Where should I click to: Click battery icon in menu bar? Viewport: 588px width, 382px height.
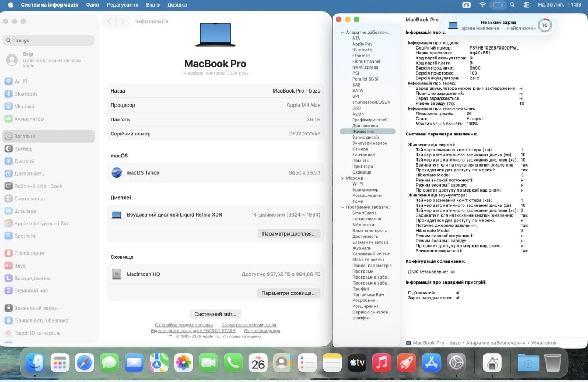pos(498,4)
